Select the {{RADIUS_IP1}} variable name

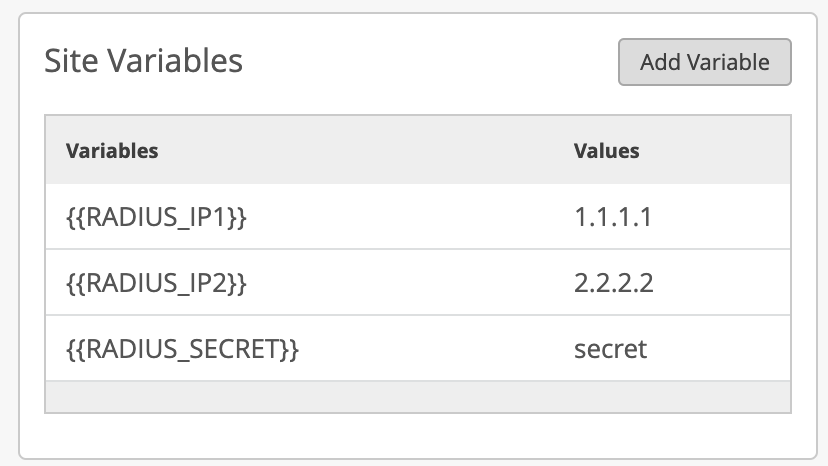coord(156,217)
